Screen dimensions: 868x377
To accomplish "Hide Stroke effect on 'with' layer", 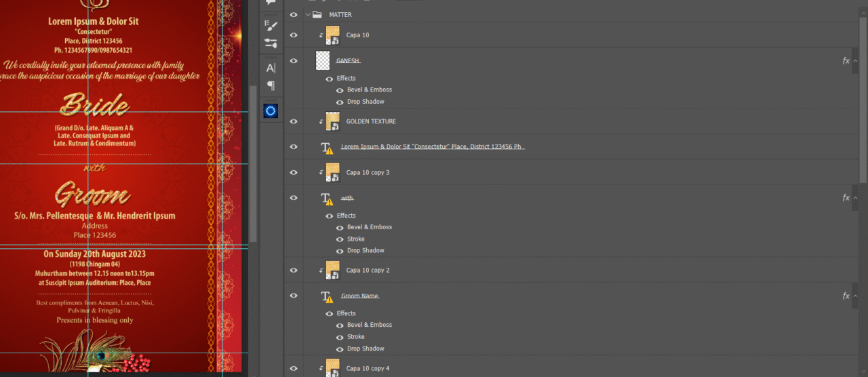I will [x=340, y=239].
